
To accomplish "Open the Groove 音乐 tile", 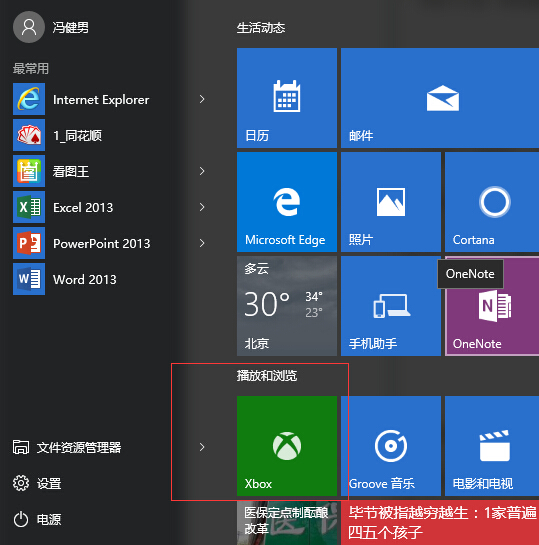I will pos(391,446).
